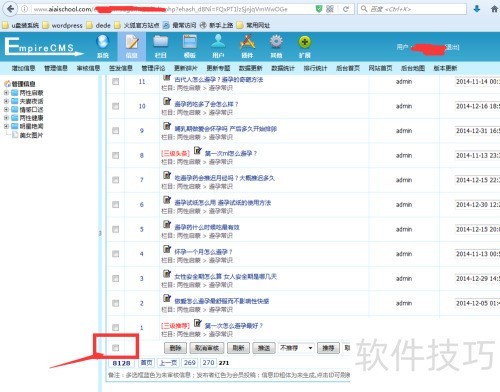This screenshot has width=500, height=392.
Task: Open the 栏目 folder icon in header
Action: pyautogui.click(x=160, y=42)
